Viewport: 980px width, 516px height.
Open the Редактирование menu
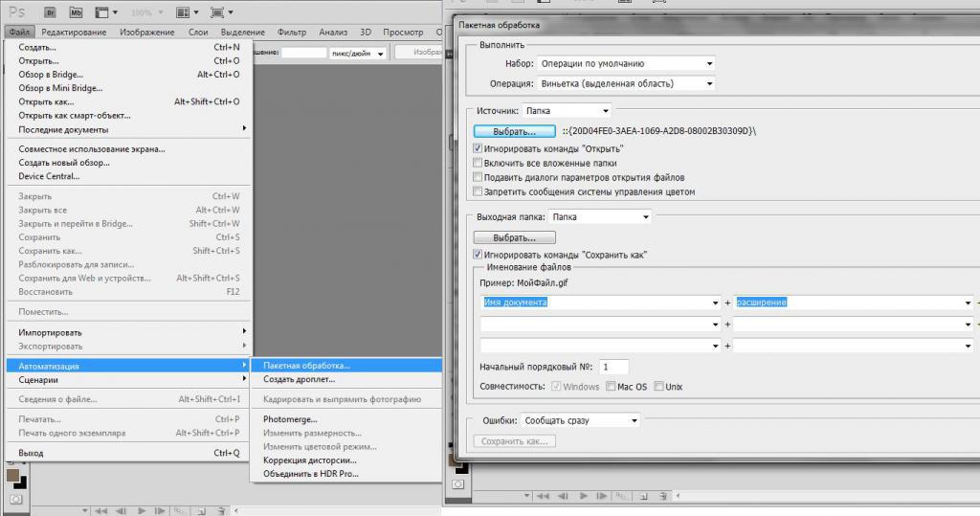[x=74, y=32]
